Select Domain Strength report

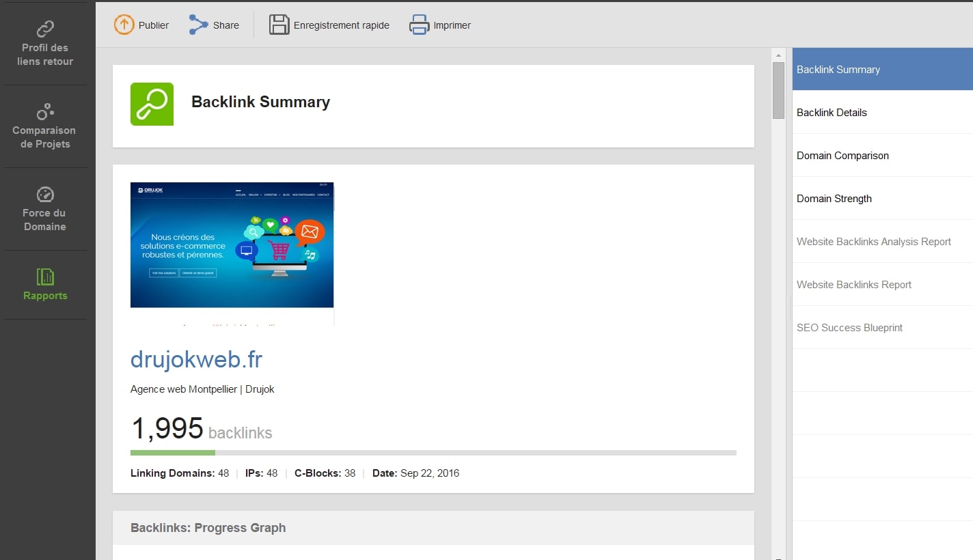[883, 198]
